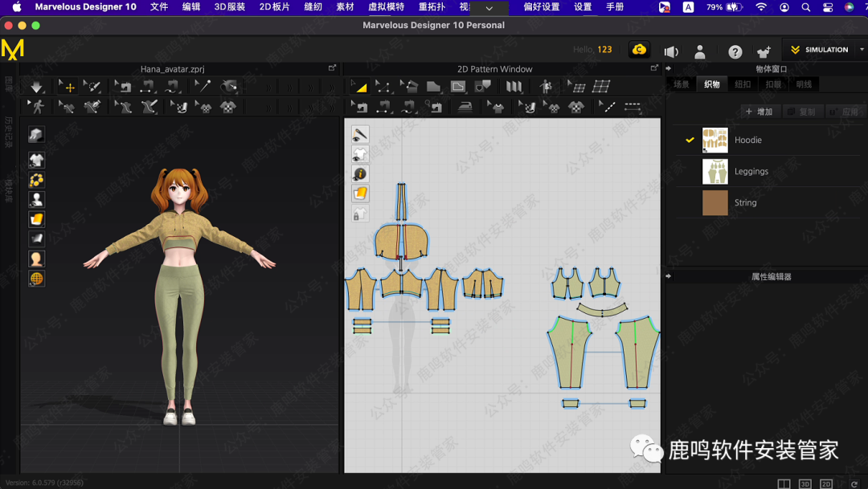Viewport: 868px width, 489px height.
Task: Toggle garment visibility in 2D Pattern Window
Action: tap(360, 154)
